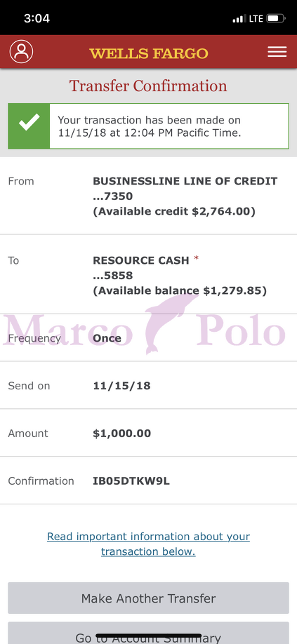Select the BUSINESSLINE LINE OF CREDIT account row
Image resolution: width=297 pixels, height=644 pixels.
click(148, 196)
